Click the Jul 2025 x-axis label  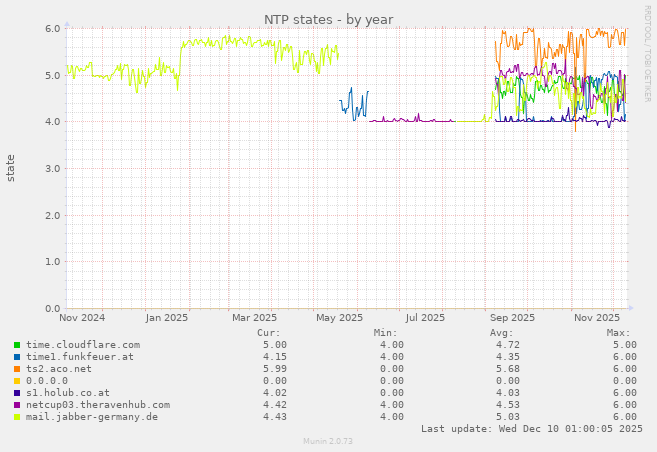(x=425, y=318)
